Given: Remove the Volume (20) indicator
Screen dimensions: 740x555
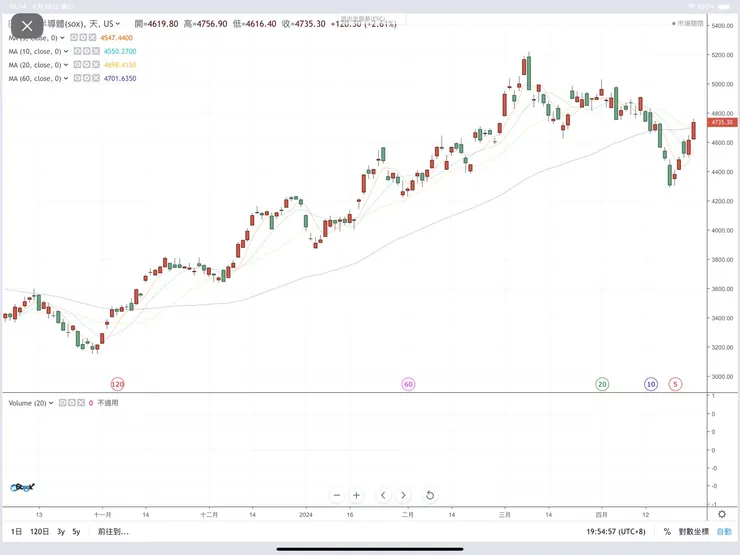Looking at the screenshot, I should (x=81, y=403).
